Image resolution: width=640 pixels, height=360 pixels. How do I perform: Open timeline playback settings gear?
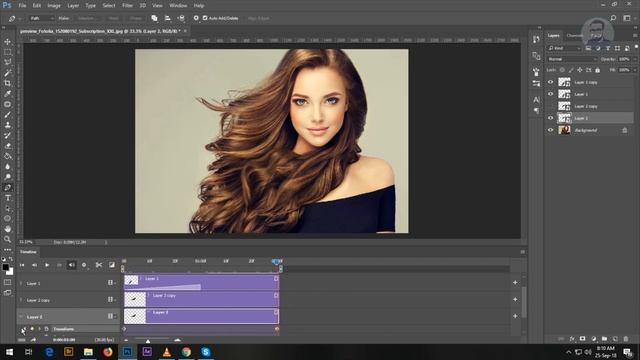coord(84,265)
